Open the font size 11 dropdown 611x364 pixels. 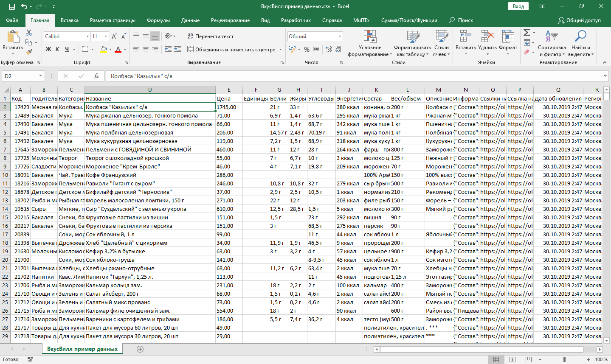[106, 36]
